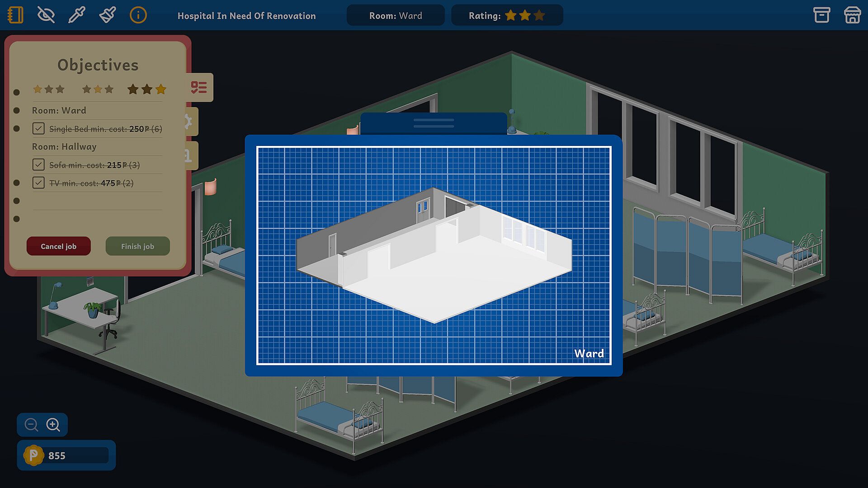Click the Room: Ward selector

396,16
